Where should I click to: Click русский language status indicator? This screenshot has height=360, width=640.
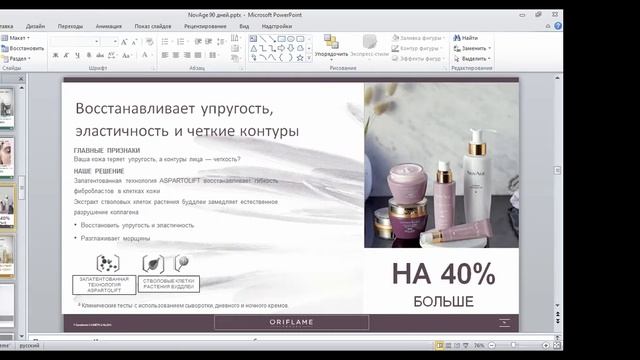point(29,346)
